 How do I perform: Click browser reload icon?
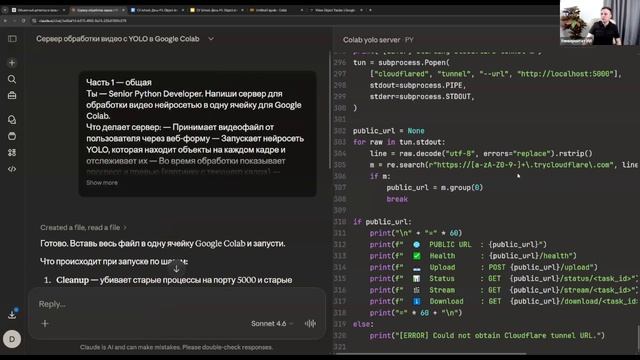23,20
